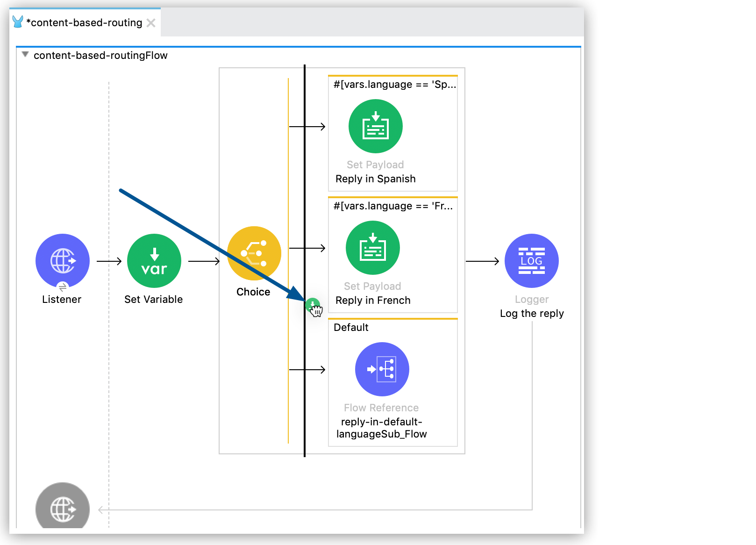
Task: Click the French language condition expression
Action: (x=392, y=206)
